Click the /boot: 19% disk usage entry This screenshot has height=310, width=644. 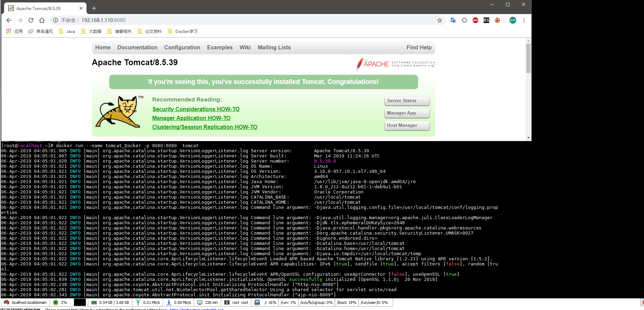[347, 302]
